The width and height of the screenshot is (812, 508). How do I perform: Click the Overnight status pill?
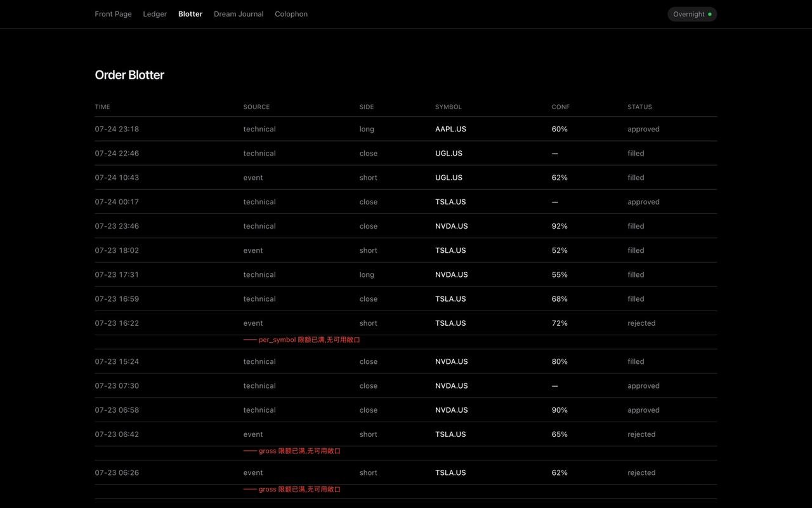click(692, 14)
